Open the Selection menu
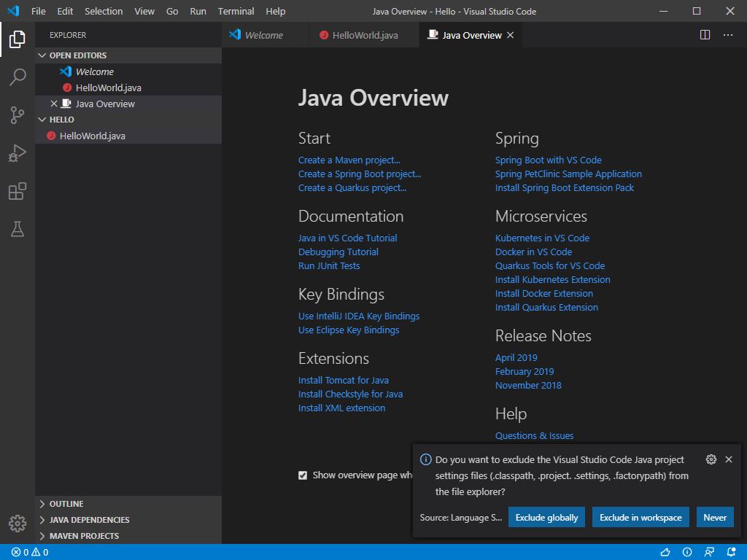 coord(104,11)
